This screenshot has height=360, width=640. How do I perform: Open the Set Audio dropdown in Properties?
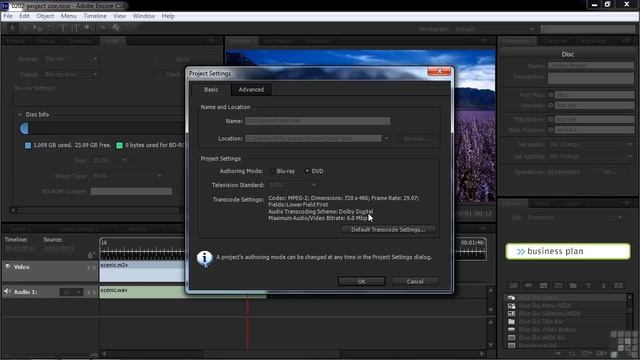pos(590,144)
